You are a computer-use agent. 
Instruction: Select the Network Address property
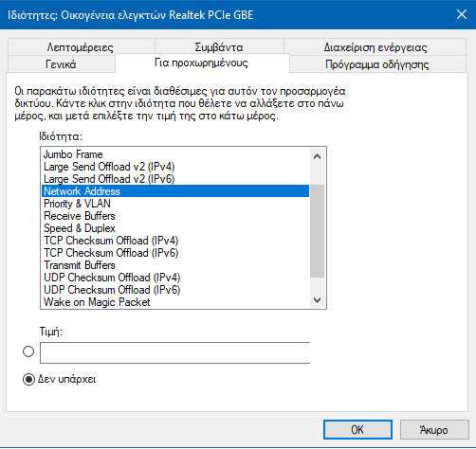[175, 191]
